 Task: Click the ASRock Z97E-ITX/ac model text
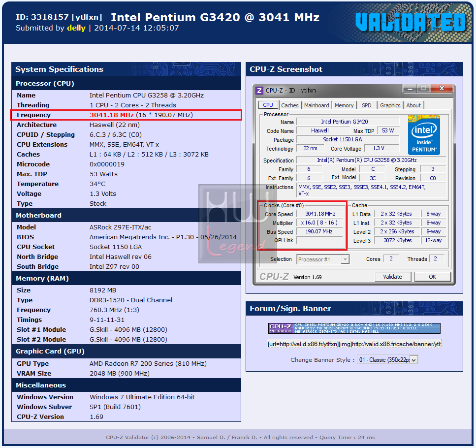coord(120,227)
